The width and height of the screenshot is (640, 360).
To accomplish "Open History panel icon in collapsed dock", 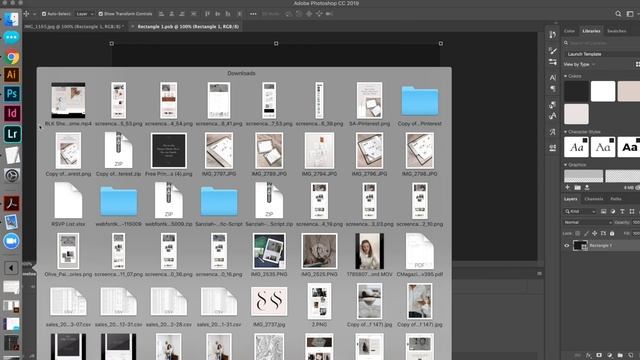I will (552, 35).
